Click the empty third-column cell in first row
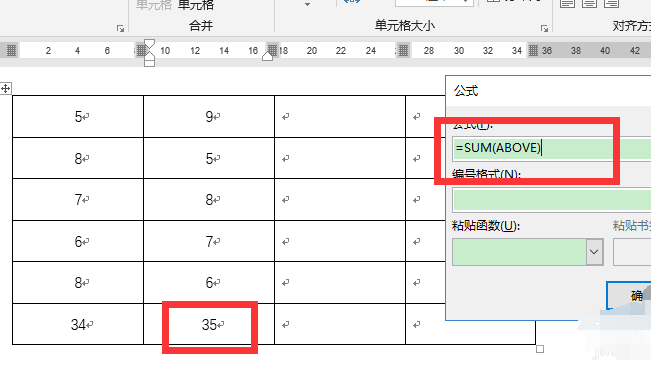 click(340, 117)
